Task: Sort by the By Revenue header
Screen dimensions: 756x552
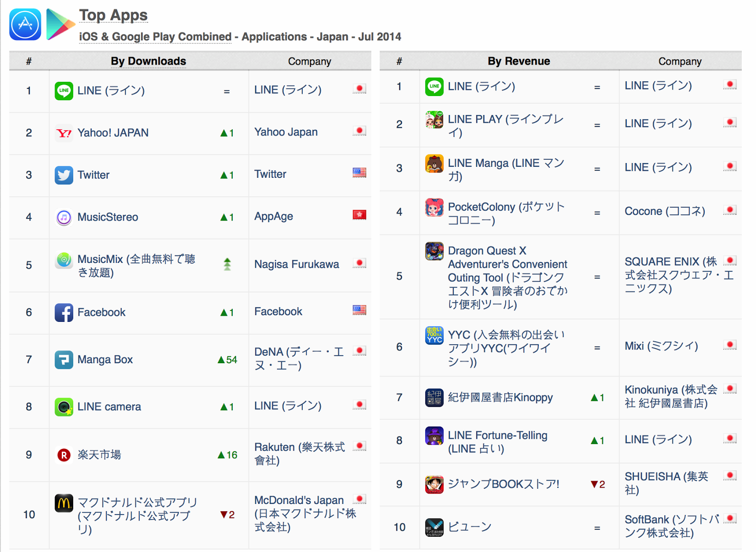Action: click(x=519, y=61)
